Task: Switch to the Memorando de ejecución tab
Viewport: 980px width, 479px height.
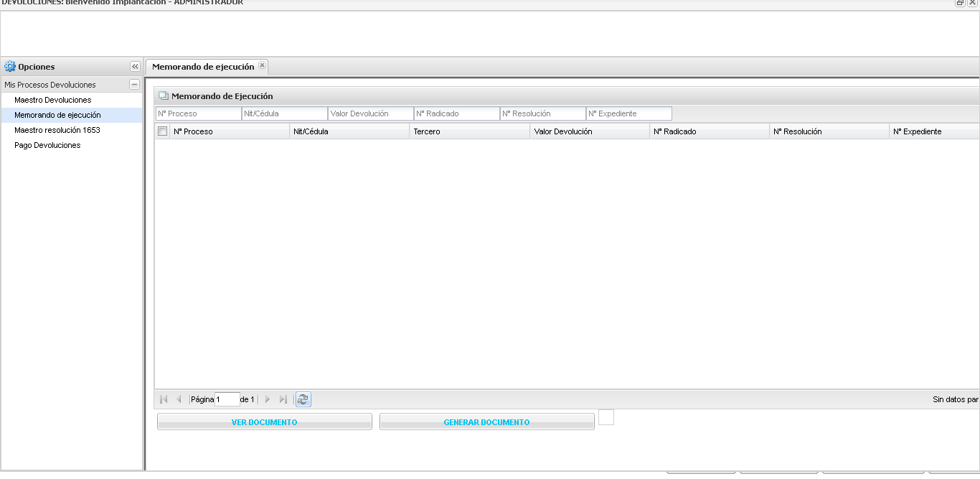Action: (202, 67)
